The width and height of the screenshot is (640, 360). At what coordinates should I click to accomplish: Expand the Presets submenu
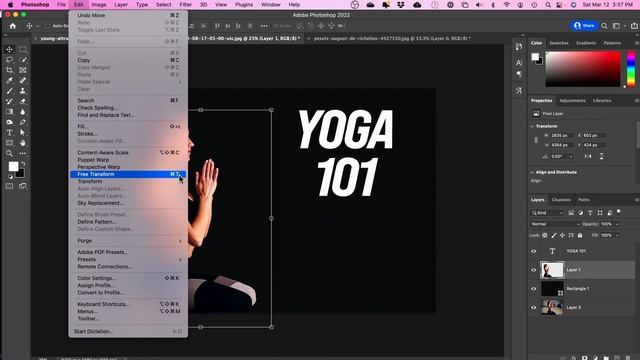click(x=128, y=260)
